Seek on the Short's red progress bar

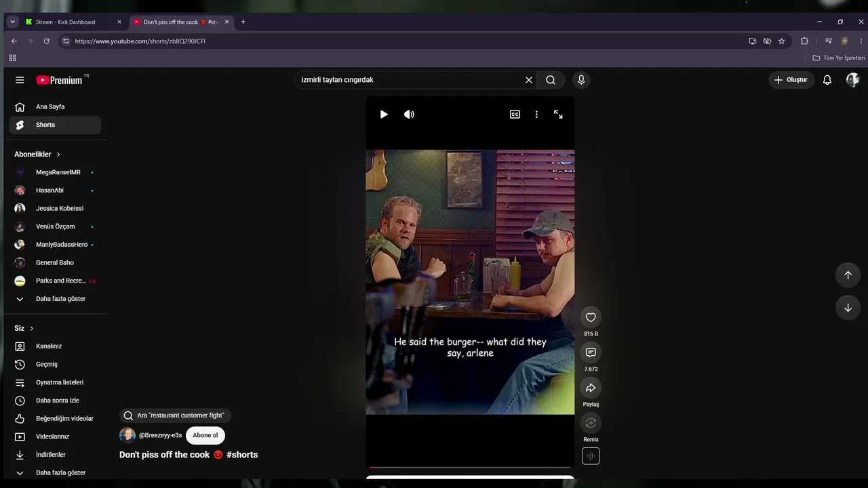(x=470, y=467)
